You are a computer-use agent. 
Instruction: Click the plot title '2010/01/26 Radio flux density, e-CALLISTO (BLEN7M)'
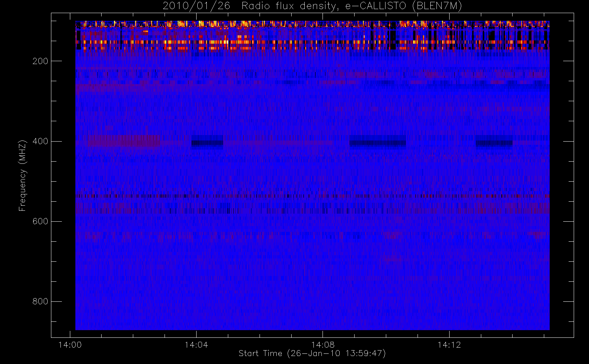312,6
